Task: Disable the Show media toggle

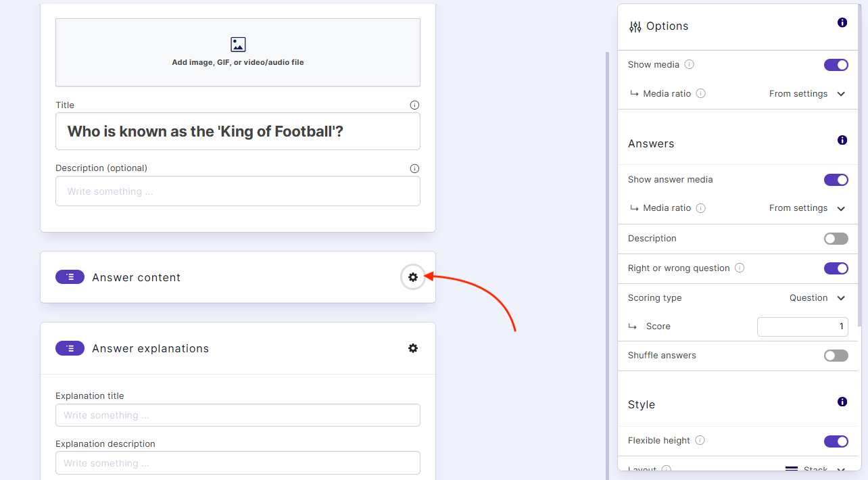Action: [836, 65]
